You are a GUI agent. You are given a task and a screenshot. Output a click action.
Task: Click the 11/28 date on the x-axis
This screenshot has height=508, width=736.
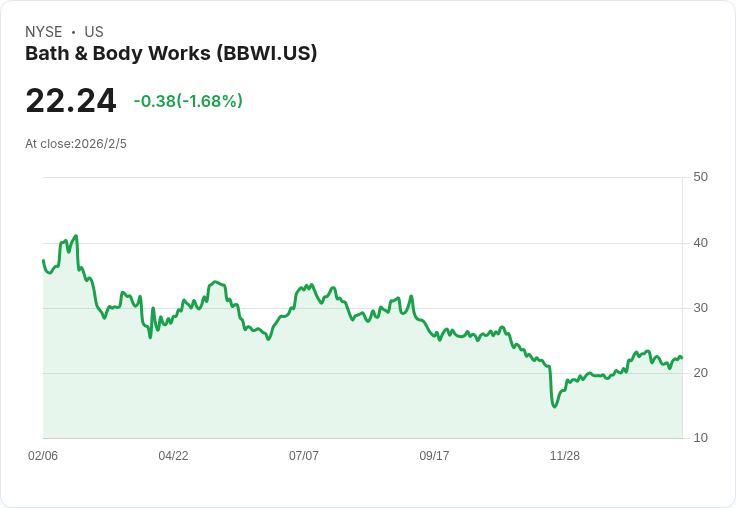pos(565,455)
